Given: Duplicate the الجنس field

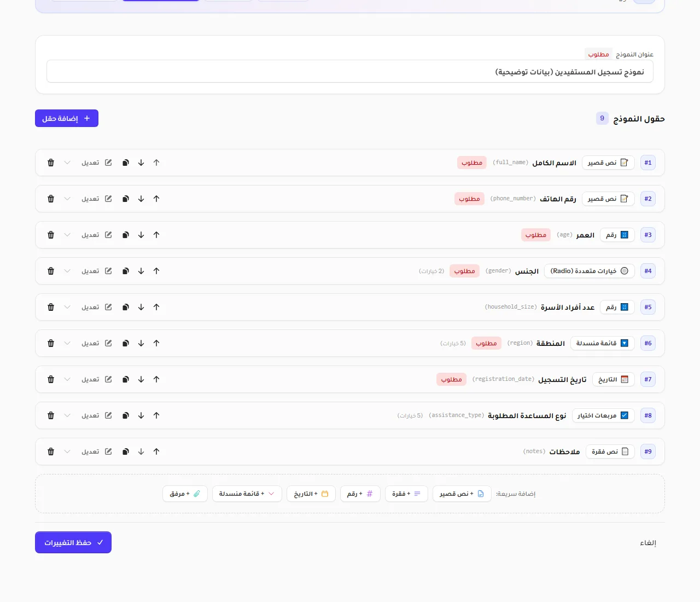Looking at the screenshot, I should tap(126, 271).
